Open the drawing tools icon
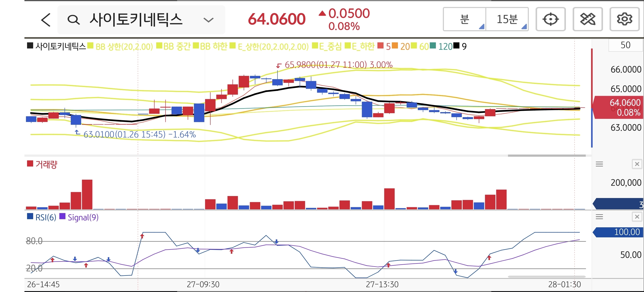This screenshot has width=644, height=292. tap(587, 19)
